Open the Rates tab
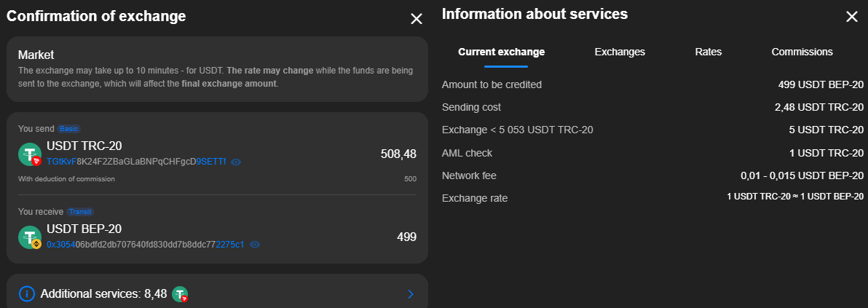The width and height of the screenshot is (868, 308). coord(708,52)
